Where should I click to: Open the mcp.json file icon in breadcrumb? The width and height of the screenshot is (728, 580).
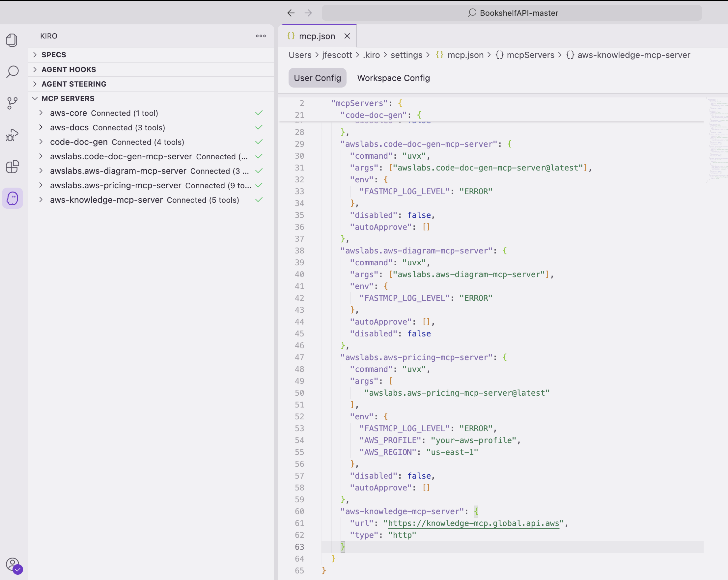pos(440,55)
